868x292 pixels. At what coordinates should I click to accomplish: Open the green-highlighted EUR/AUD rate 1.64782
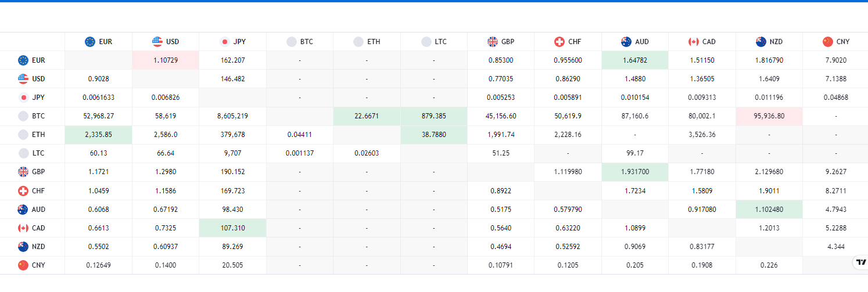[634, 60]
